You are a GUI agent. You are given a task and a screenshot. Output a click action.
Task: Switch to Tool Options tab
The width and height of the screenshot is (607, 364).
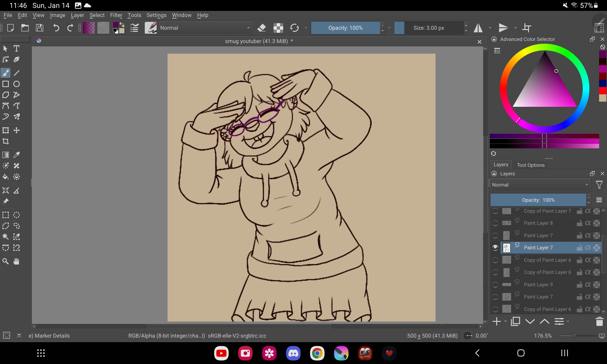click(531, 165)
